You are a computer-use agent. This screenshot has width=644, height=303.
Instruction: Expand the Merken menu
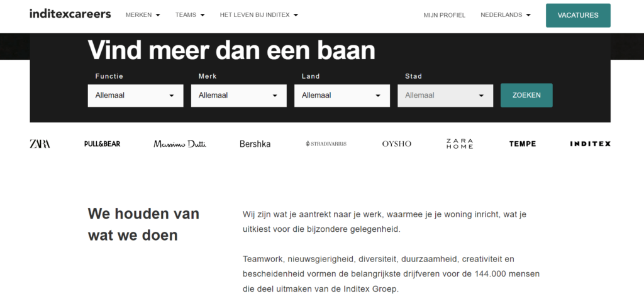[x=143, y=14]
